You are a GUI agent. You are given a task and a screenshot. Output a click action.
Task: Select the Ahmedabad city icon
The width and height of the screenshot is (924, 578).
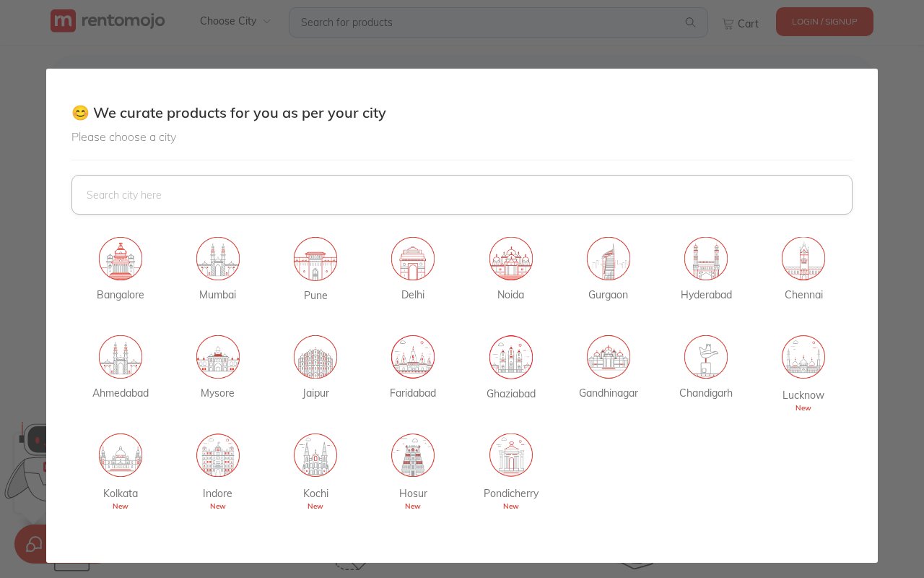pyautogui.click(x=121, y=357)
